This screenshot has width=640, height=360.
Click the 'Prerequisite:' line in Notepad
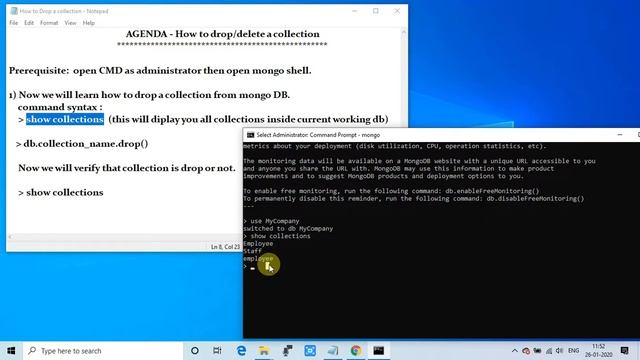click(x=160, y=70)
